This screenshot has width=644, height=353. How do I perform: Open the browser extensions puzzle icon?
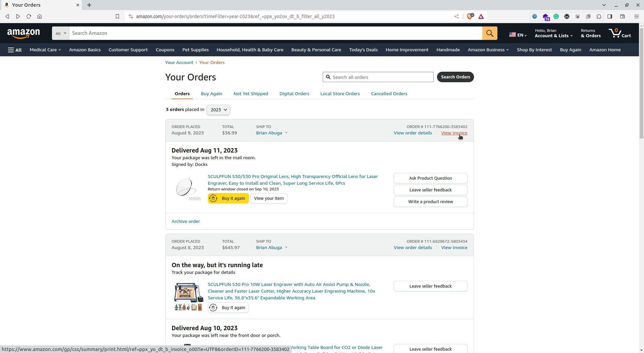599,16
